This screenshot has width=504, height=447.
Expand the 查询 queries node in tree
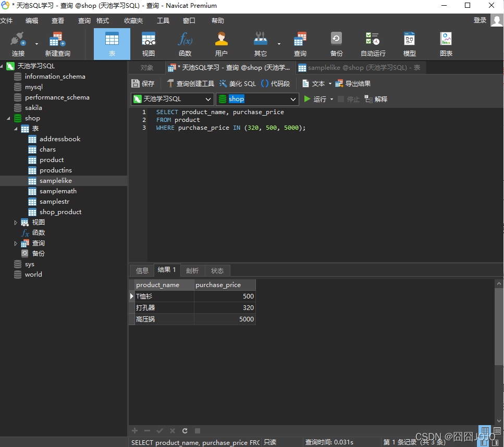[x=16, y=243]
